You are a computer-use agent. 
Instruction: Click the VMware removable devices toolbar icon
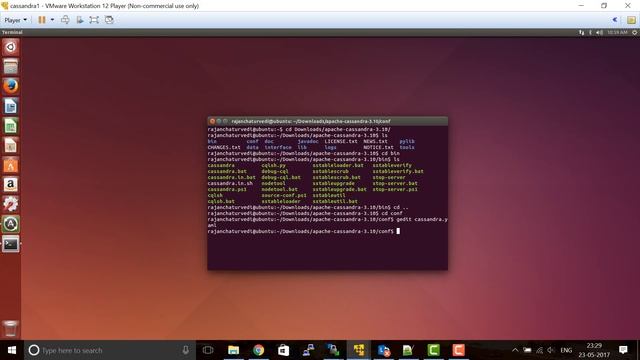pyautogui.click(x=80, y=20)
